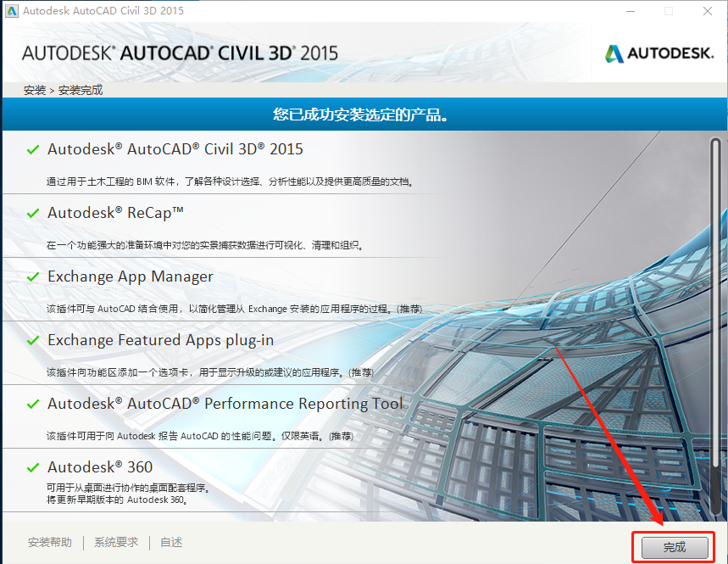Minimize the installer window
Image resolution: width=728 pixels, height=564 pixels.
(631, 11)
